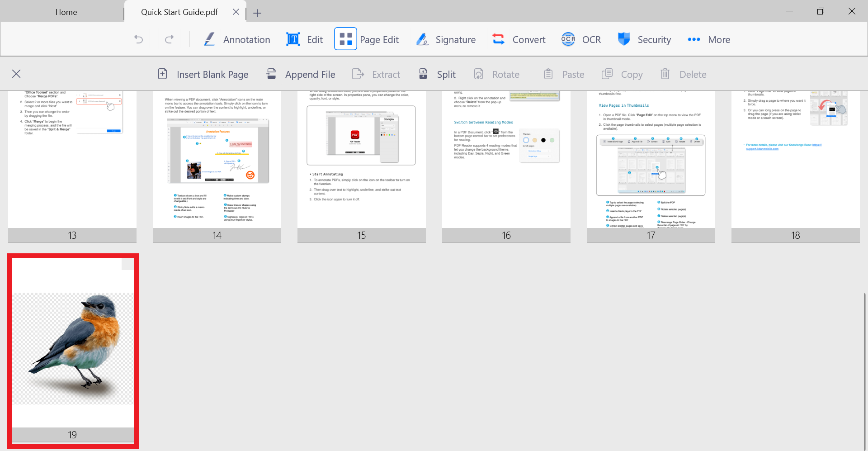Screen dimensions: 868x451
Task: Click the Insert Blank Page icon
Action: tap(162, 74)
